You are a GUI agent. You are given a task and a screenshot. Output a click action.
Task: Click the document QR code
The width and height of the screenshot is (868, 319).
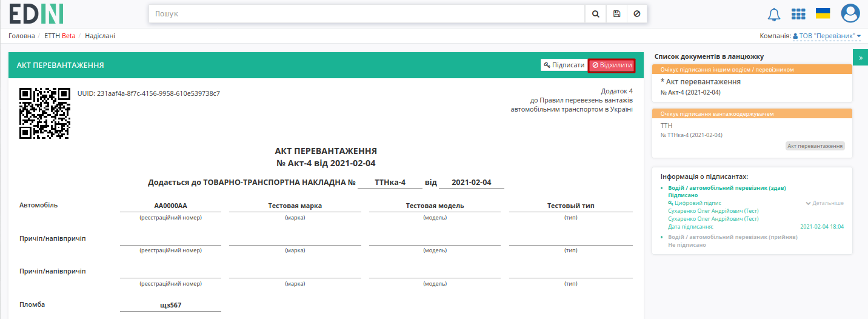[44, 113]
